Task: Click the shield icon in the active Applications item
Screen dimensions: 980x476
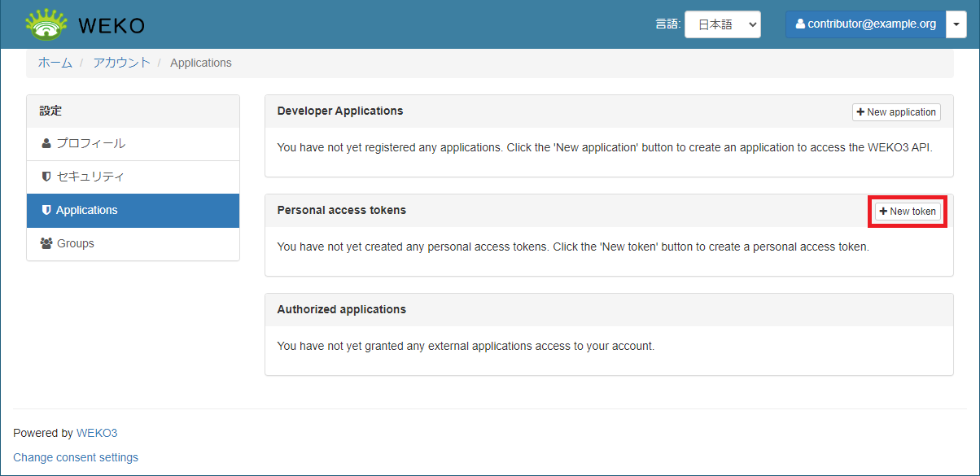Action: tap(46, 210)
